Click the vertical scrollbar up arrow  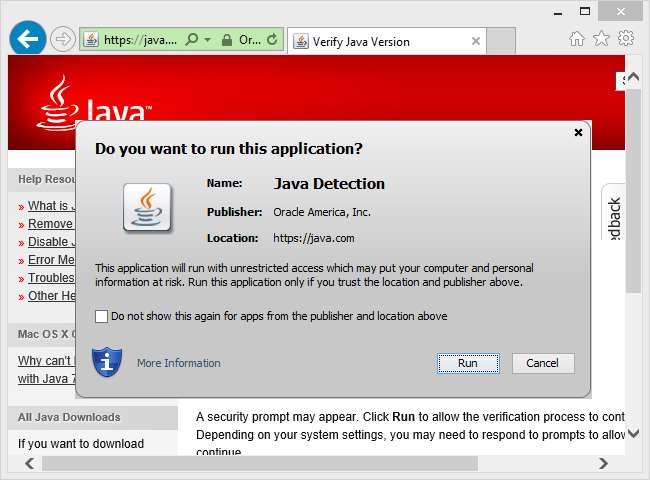coord(633,77)
